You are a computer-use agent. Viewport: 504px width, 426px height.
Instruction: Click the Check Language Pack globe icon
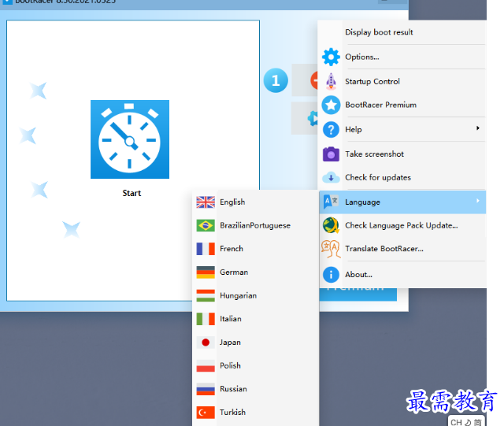click(331, 225)
